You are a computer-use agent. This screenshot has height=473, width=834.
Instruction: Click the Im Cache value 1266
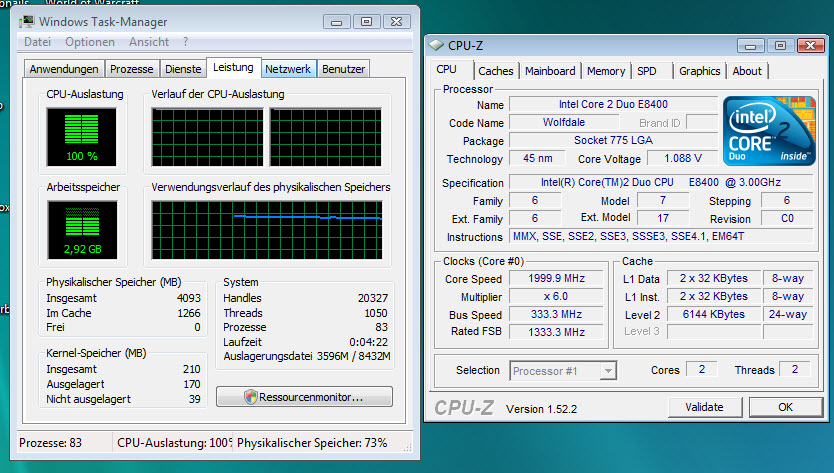(189, 313)
